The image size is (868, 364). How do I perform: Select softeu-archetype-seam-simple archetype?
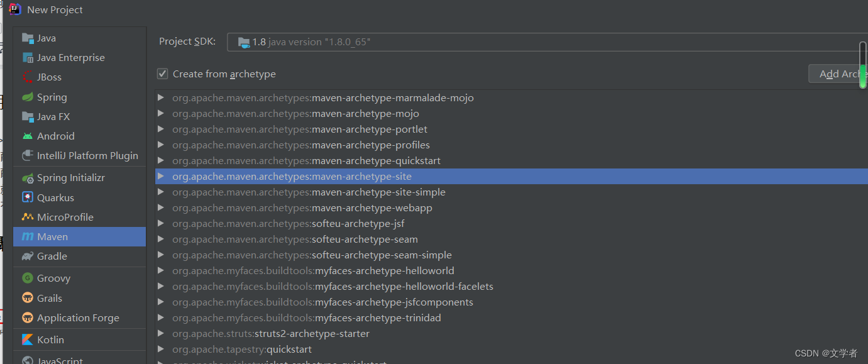511,255
